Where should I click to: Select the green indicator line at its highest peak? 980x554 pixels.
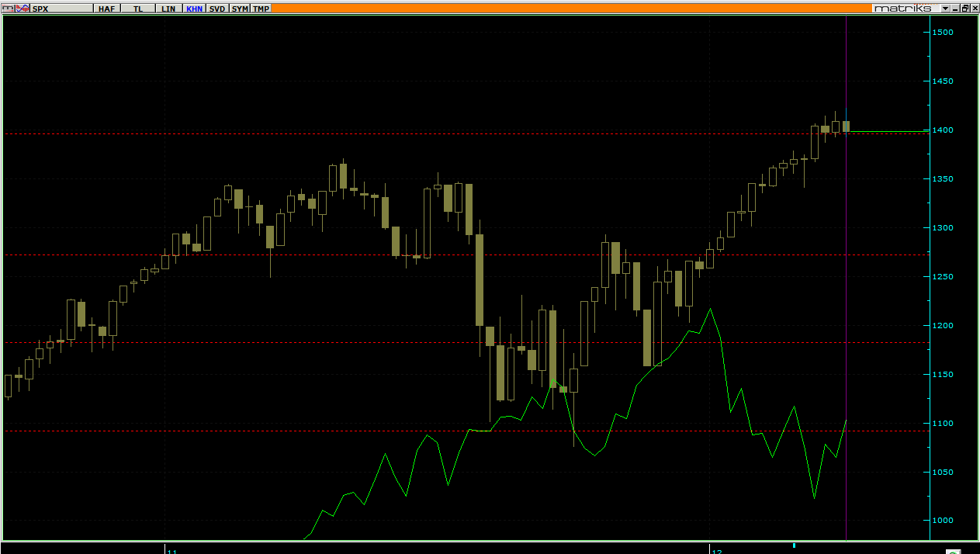click(x=710, y=310)
